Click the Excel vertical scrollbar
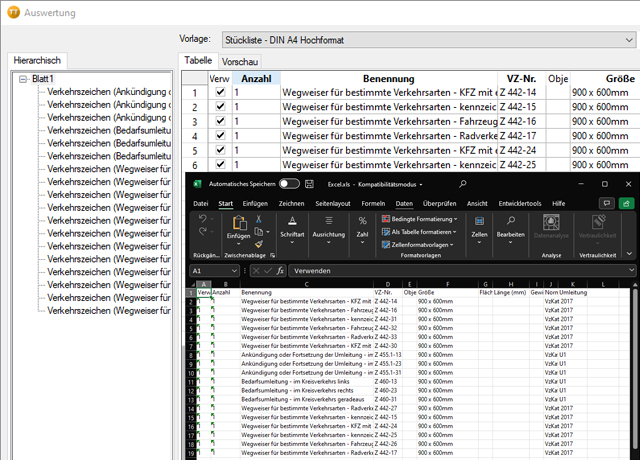This screenshot has width=640, height=460. (x=635, y=367)
